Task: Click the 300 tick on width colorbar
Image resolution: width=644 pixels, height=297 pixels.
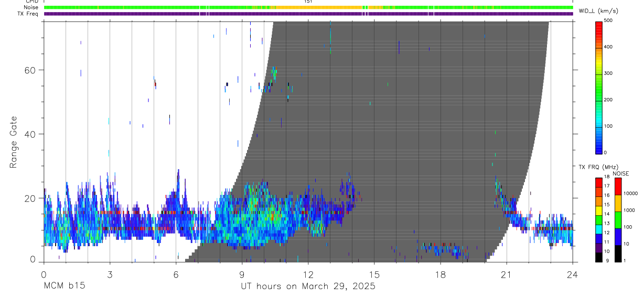Action: click(609, 73)
